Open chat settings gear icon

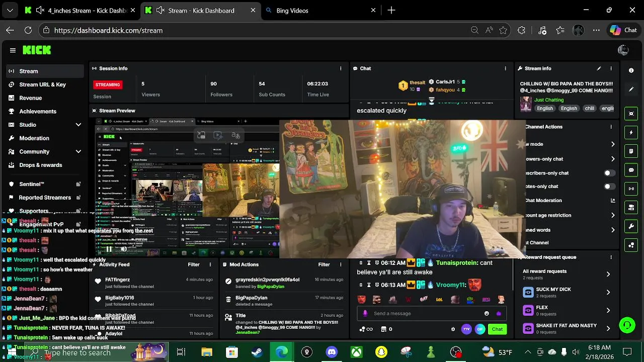pyautogui.click(x=453, y=329)
